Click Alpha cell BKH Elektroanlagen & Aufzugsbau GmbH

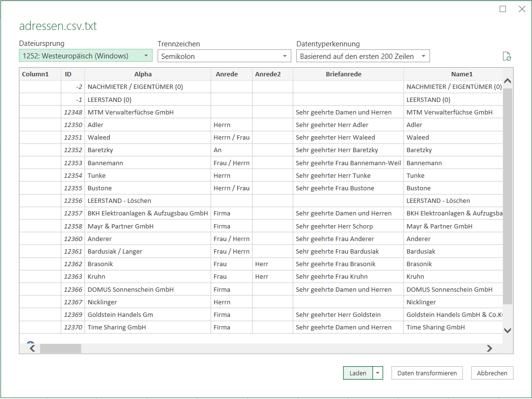coord(148,213)
